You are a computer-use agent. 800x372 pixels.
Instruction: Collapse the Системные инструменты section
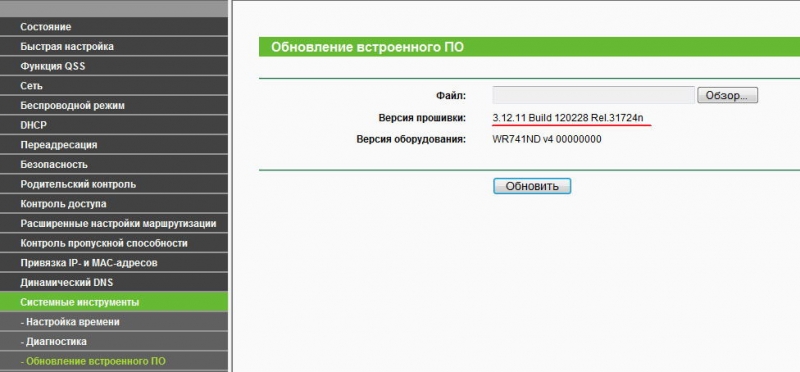[x=114, y=302]
